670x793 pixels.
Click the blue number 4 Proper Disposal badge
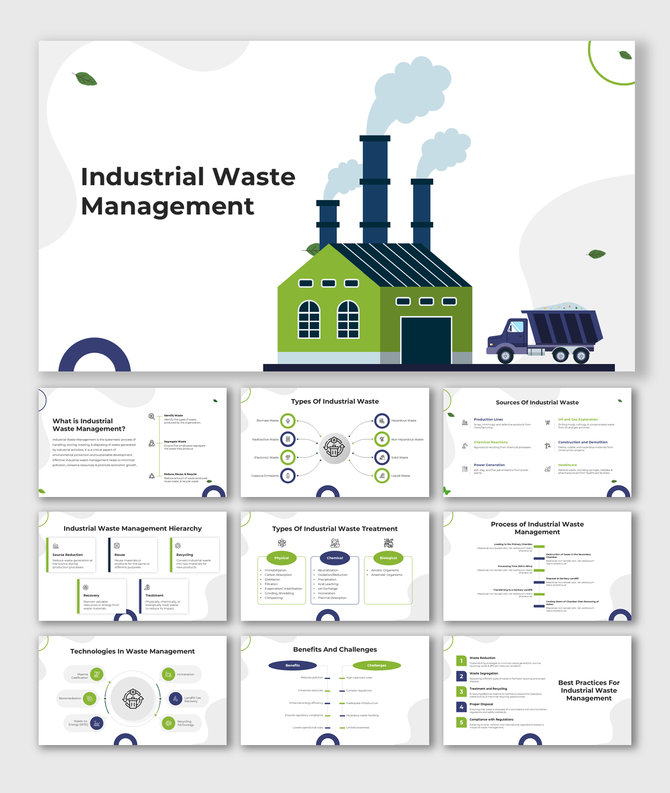tap(461, 707)
